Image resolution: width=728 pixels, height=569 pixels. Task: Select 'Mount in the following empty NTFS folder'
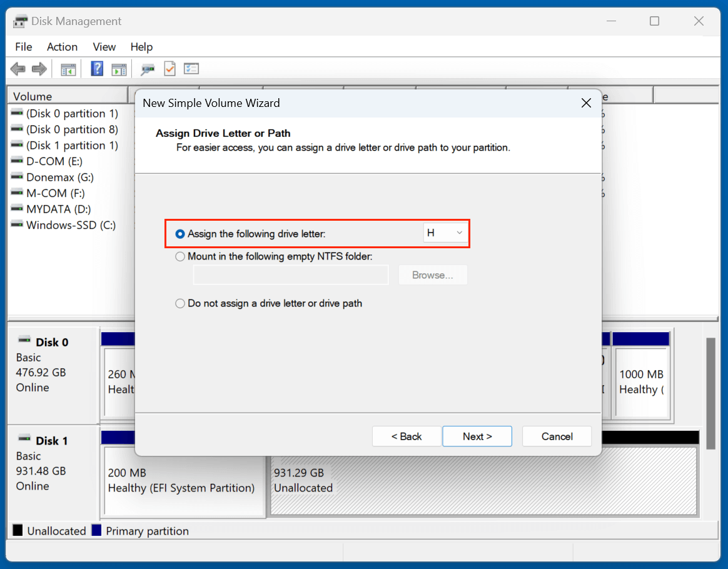click(x=180, y=256)
